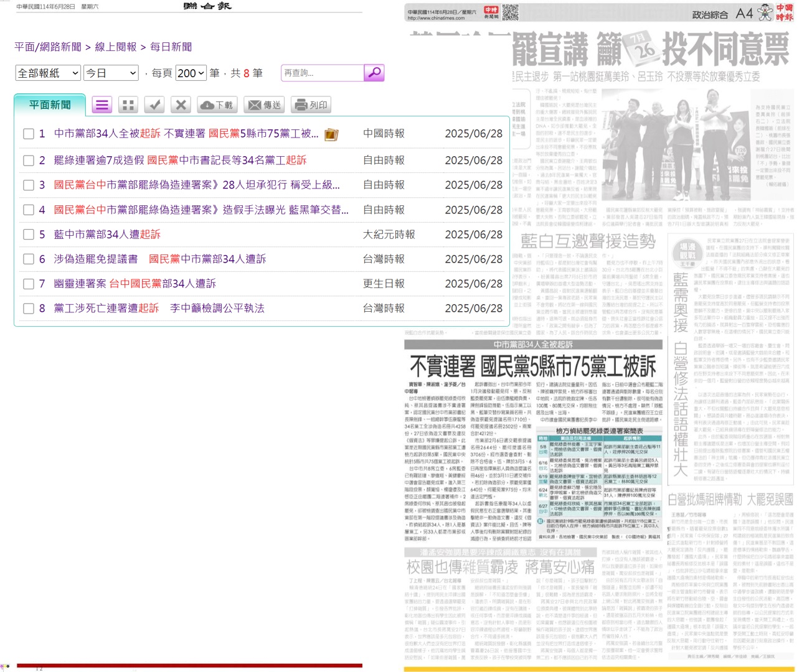The image size is (802, 672).
Task: Tick the checkbox for article 2
Action: coord(28,161)
